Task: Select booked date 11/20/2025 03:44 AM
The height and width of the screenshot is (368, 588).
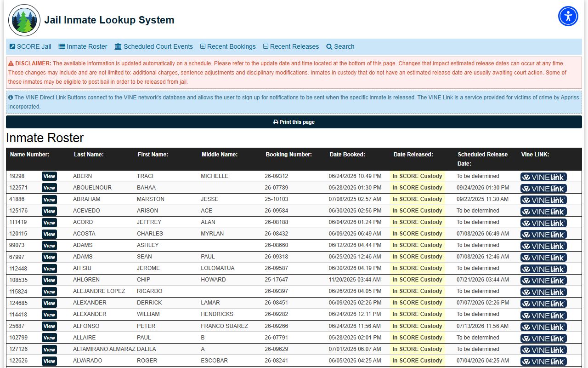Action: [x=355, y=280]
